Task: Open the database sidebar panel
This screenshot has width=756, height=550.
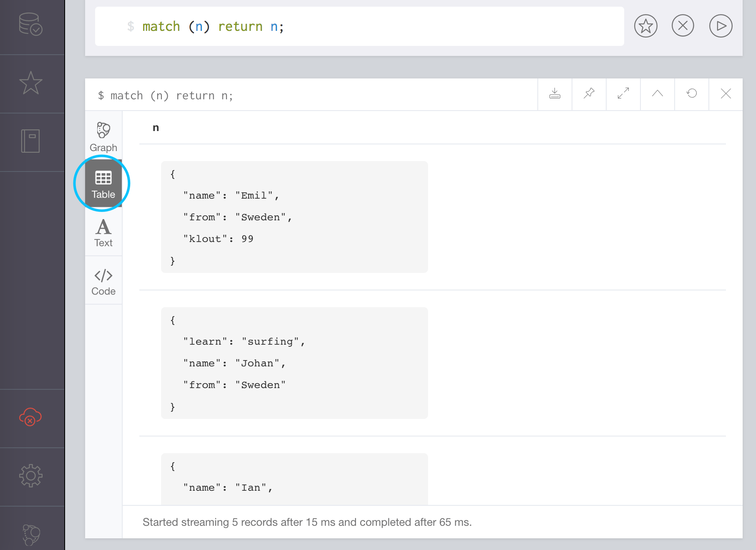Action: point(31,25)
